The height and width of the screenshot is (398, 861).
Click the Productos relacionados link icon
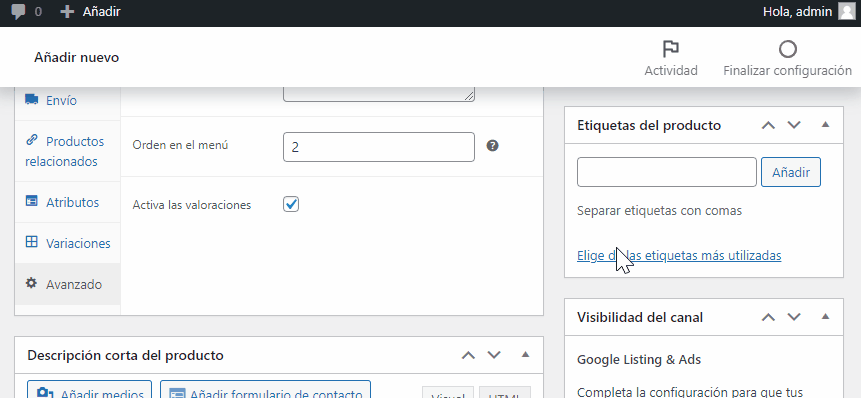(x=32, y=139)
